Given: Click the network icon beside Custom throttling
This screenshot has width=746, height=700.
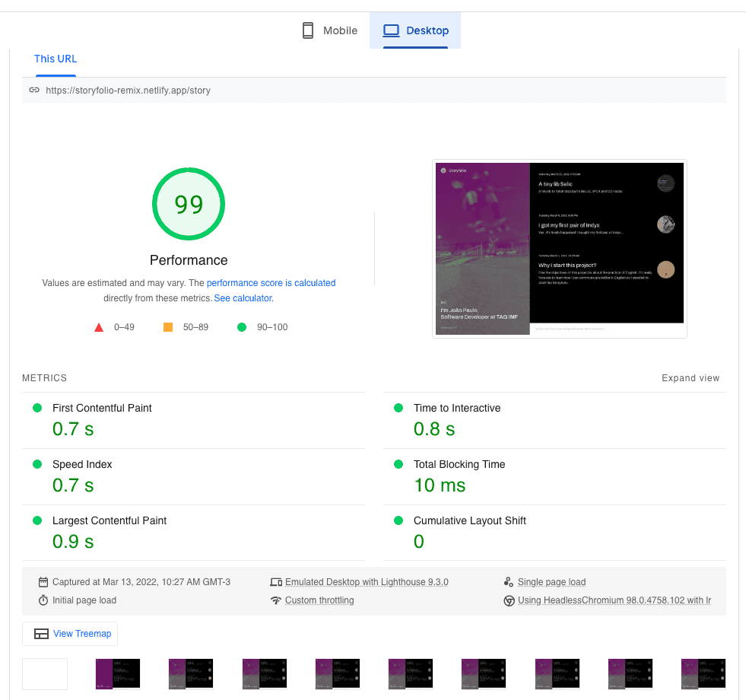Looking at the screenshot, I should pyautogui.click(x=276, y=600).
